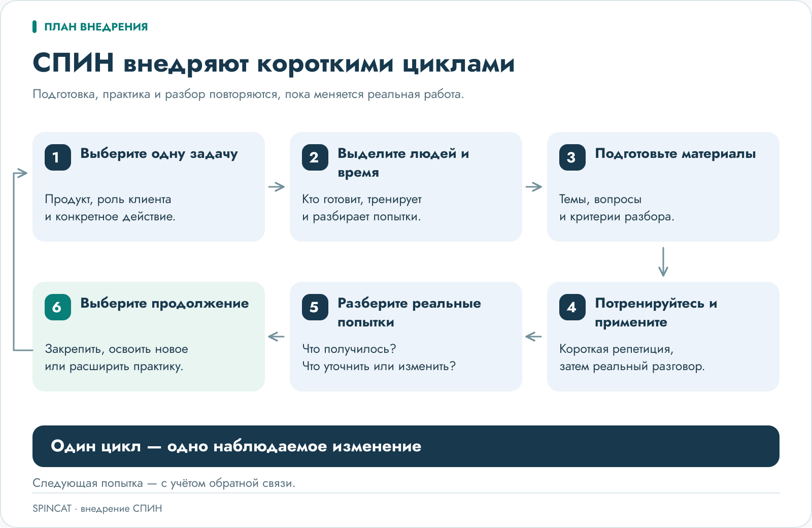The image size is (812, 528).
Task: Select the "ПЛАН ВНЕДРЕНИЯ" section label
Action: click(96, 27)
